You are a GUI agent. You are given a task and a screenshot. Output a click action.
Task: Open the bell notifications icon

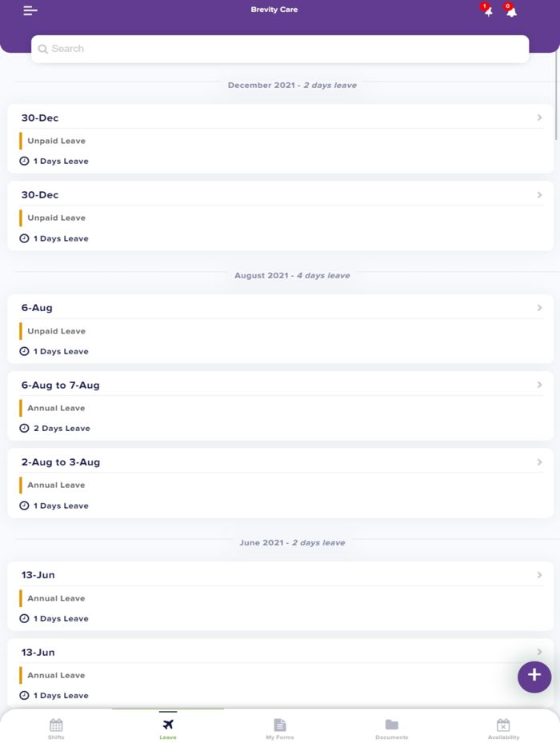[x=511, y=10]
